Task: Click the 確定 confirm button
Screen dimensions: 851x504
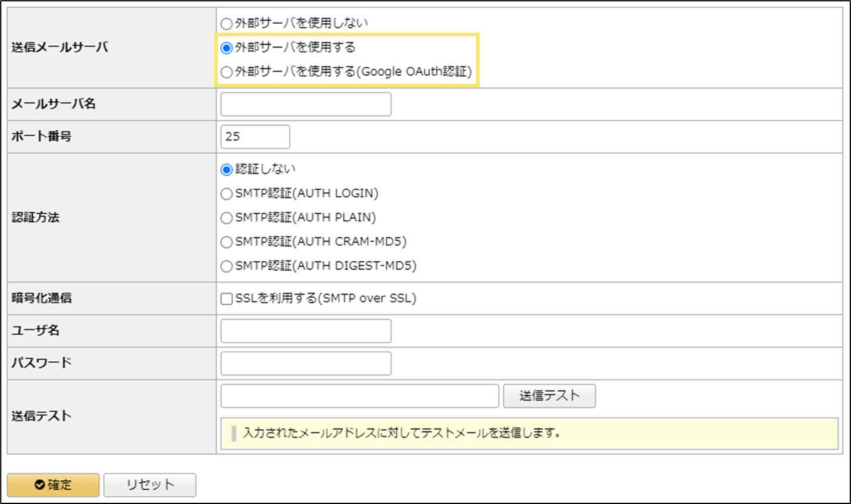Action: coord(52,485)
